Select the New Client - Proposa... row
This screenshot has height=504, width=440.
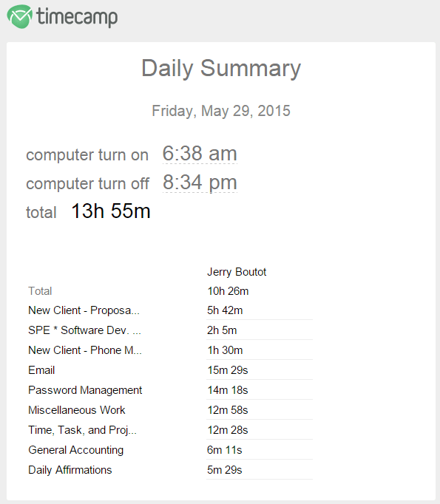171,310
